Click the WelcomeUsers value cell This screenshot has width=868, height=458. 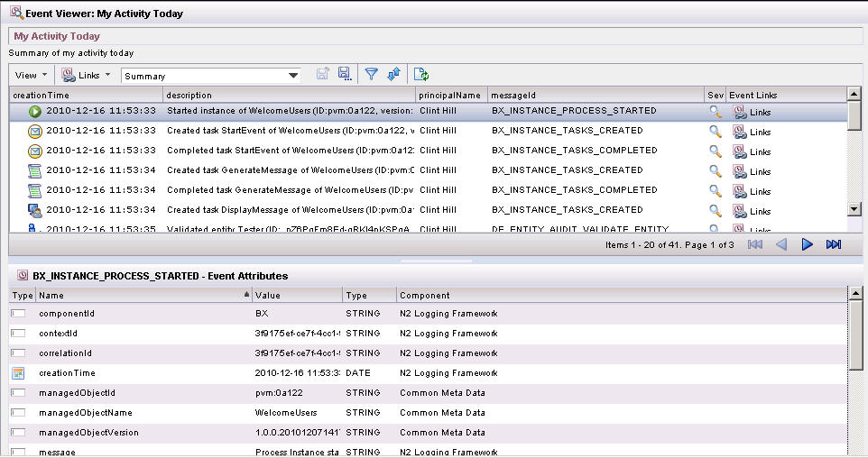click(x=286, y=413)
